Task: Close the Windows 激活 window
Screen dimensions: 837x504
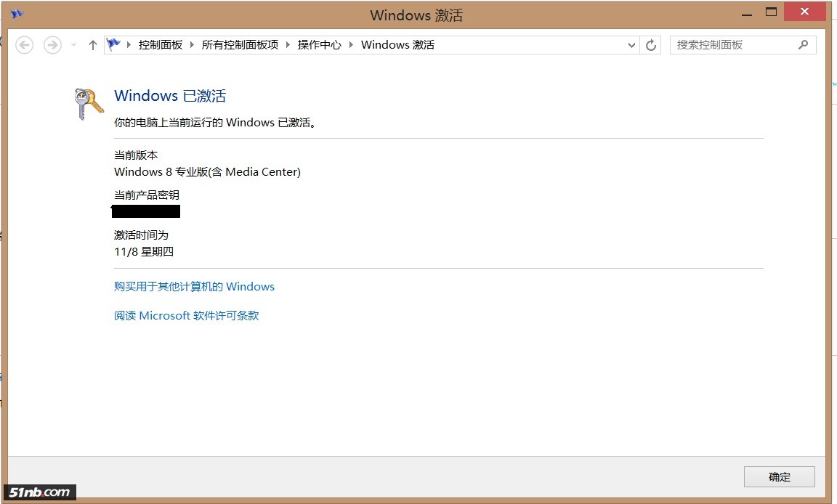Action: (804, 12)
